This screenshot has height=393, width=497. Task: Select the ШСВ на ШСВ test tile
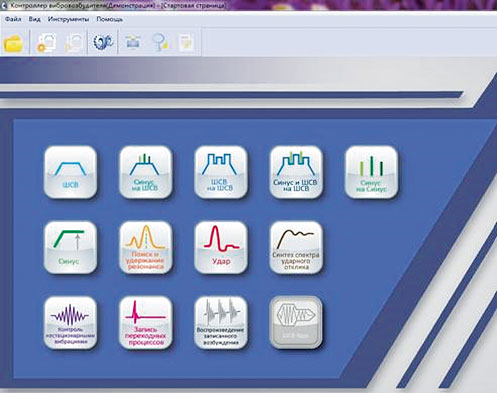[221, 172]
